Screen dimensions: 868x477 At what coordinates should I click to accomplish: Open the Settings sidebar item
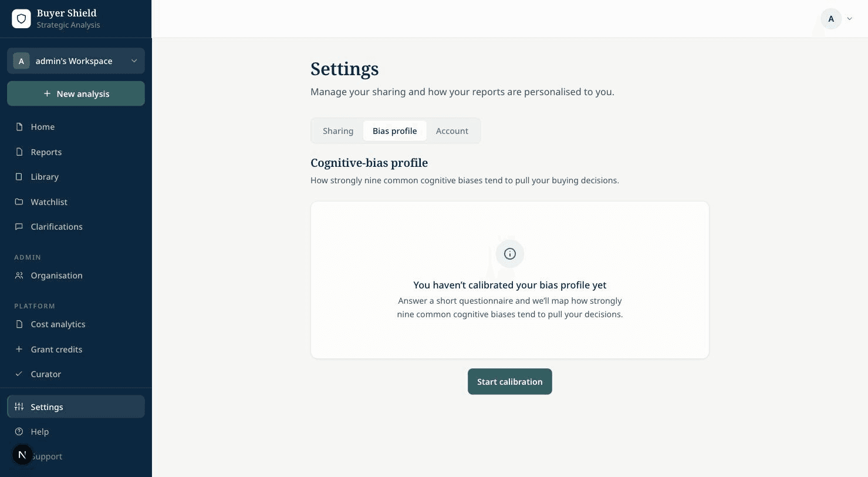76,407
